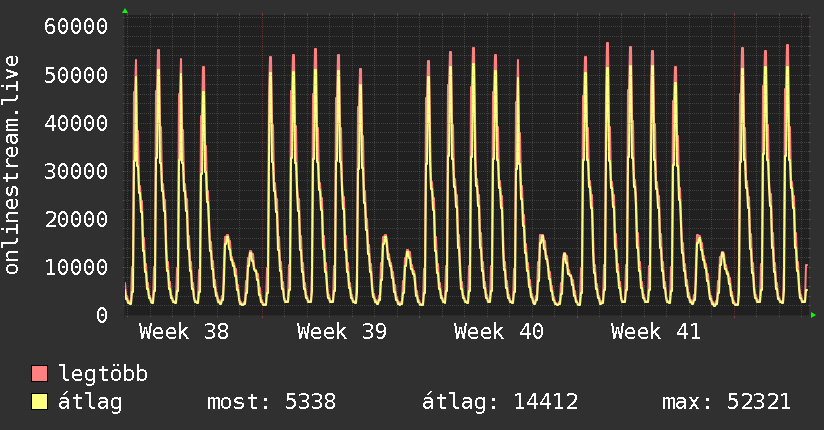Click the "most: 5338" statistic
The image size is (824, 430).
(x=271, y=402)
